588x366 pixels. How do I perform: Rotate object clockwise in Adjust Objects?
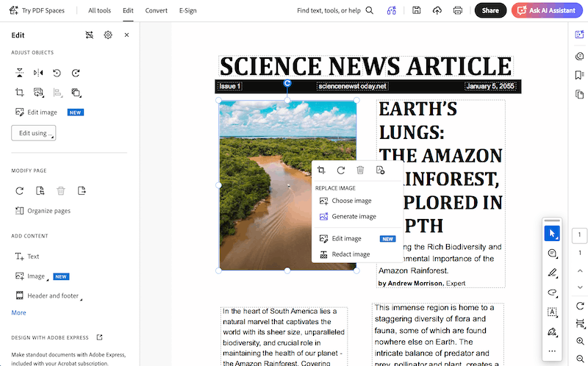click(76, 73)
